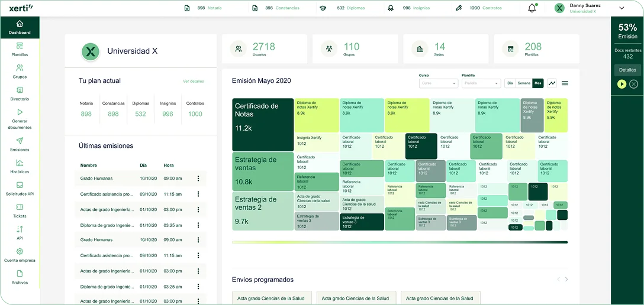
Task: Click Ver detalles link in plan
Action: point(194,81)
